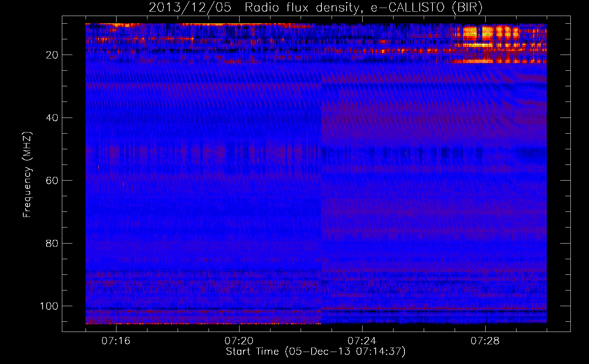The width and height of the screenshot is (589, 364).
Task: Click the 'Frequency (MHZ)' axis label
Action: coord(27,175)
